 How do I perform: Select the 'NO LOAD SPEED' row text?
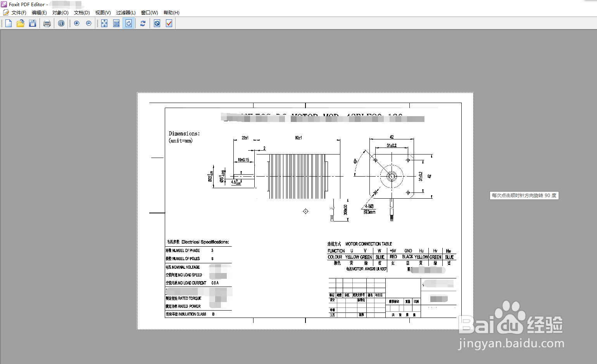point(190,275)
